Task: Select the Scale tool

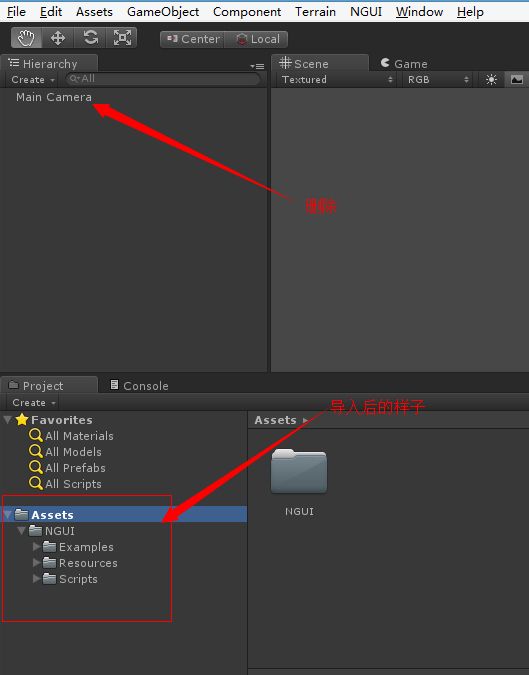Action: tap(122, 38)
